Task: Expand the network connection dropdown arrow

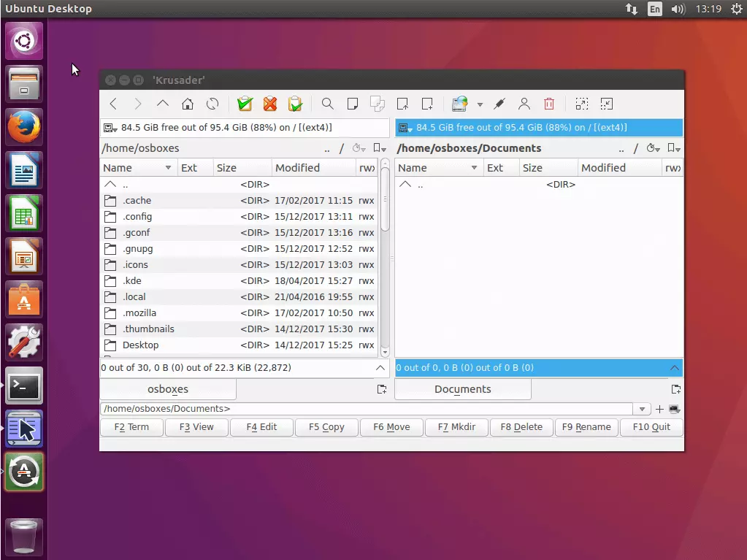Action: point(480,104)
